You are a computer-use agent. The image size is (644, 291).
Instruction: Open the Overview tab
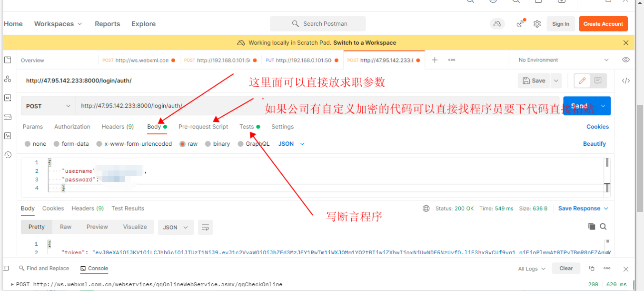coord(32,60)
